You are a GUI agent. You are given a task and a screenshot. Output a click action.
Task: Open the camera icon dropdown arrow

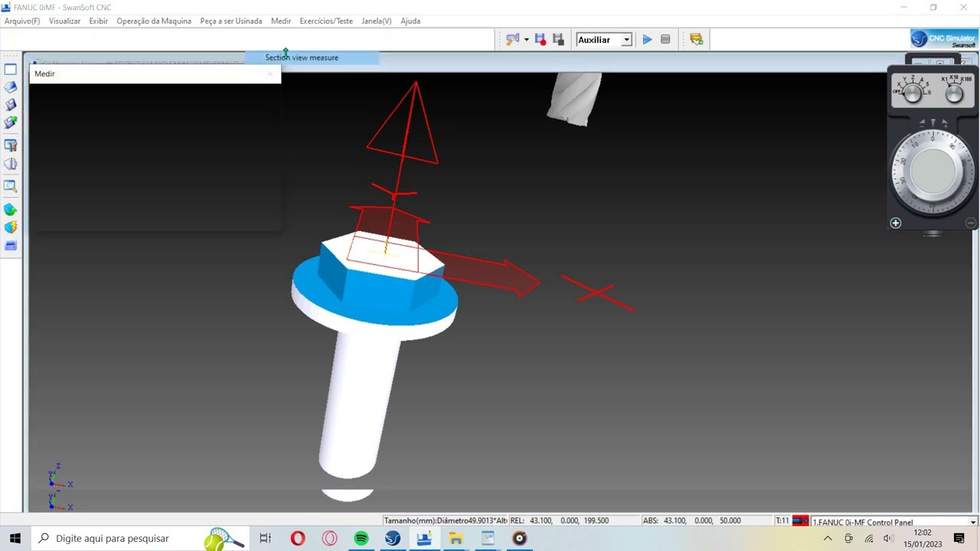[526, 40]
